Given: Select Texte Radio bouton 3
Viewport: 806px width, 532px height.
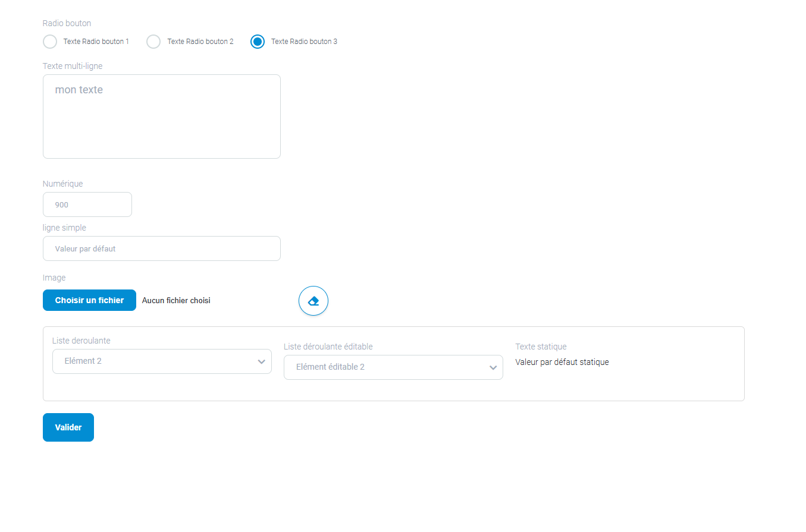Looking at the screenshot, I should click(258, 42).
